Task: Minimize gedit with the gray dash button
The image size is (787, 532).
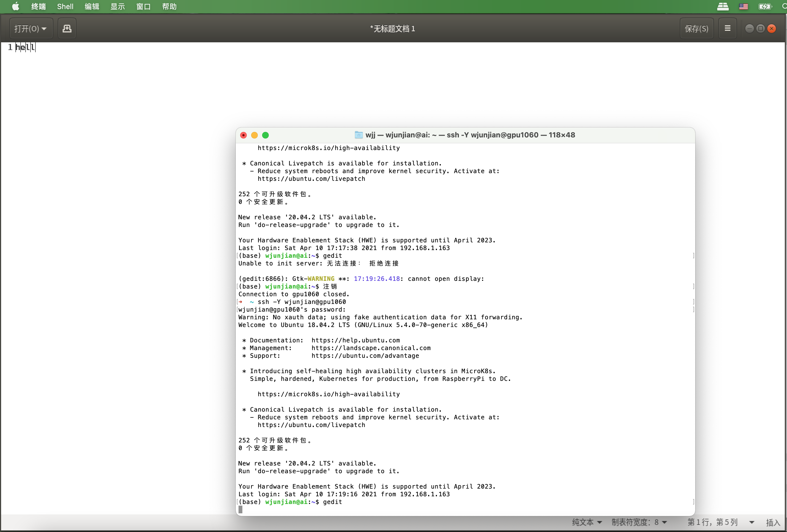Action: coord(749,29)
